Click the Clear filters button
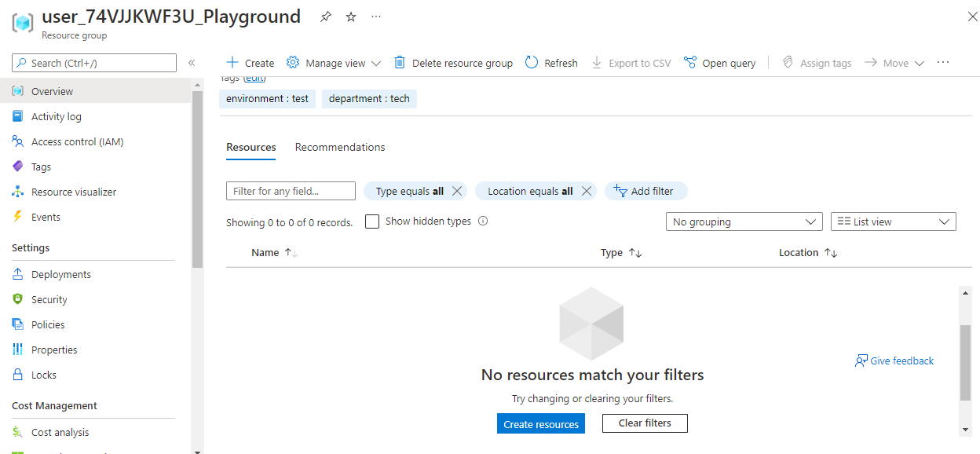Image resolution: width=980 pixels, height=454 pixels. 644,423
